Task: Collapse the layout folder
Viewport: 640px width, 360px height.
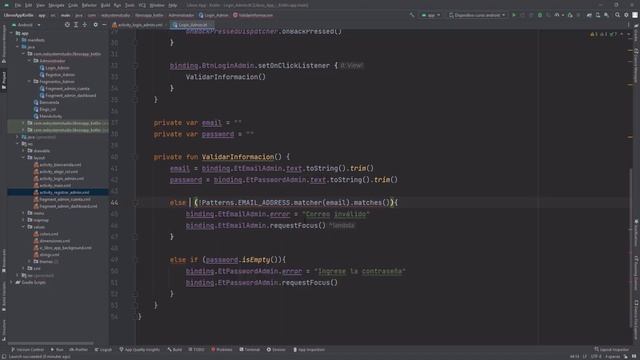Action: (24, 158)
